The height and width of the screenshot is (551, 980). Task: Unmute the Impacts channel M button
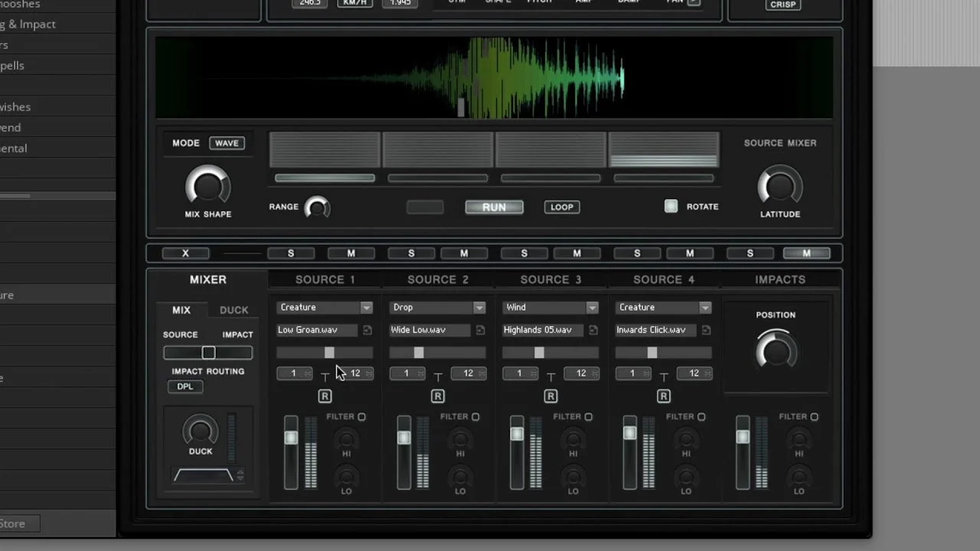[x=806, y=253]
